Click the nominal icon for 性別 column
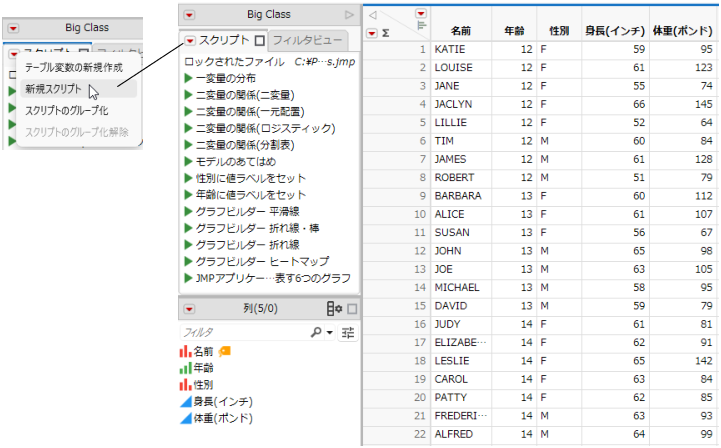721x448 pixels. tap(185, 385)
